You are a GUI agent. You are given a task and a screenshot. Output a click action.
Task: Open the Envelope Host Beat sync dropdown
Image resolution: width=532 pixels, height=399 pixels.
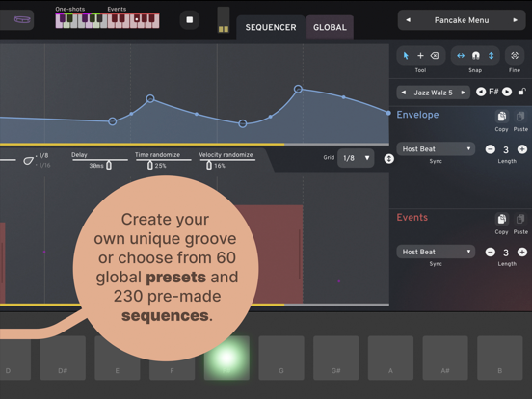click(x=436, y=149)
